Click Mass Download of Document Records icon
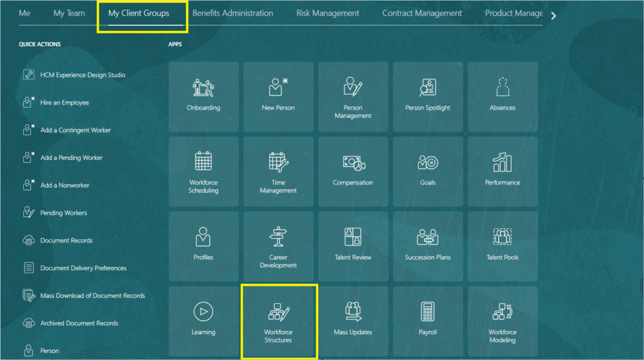644x360 pixels. pos(28,295)
